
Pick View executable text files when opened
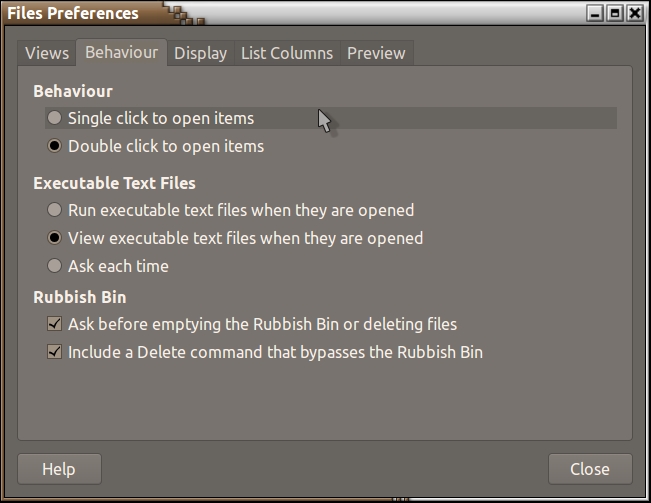click(x=55, y=238)
